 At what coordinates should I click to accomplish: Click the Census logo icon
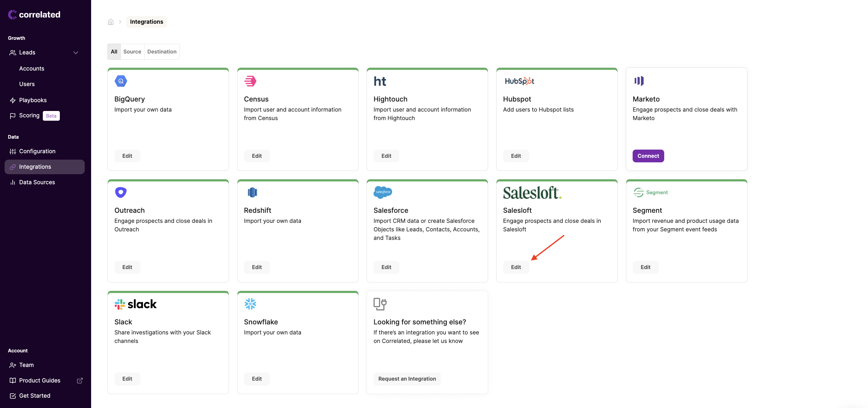250,81
